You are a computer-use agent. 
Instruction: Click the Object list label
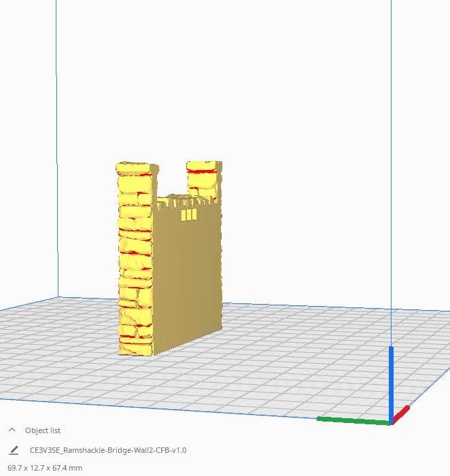[x=43, y=430]
